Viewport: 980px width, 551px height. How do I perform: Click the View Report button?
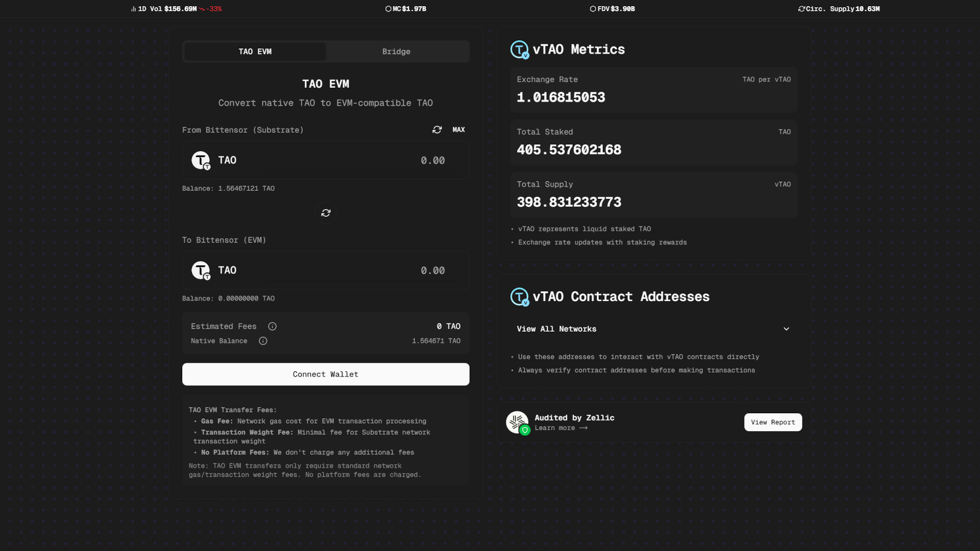pyautogui.click(x=772, y=422)
